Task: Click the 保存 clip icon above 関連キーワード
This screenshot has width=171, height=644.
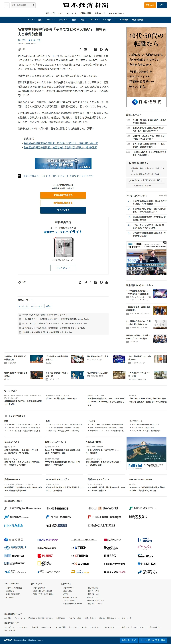Action: [20, 282]
